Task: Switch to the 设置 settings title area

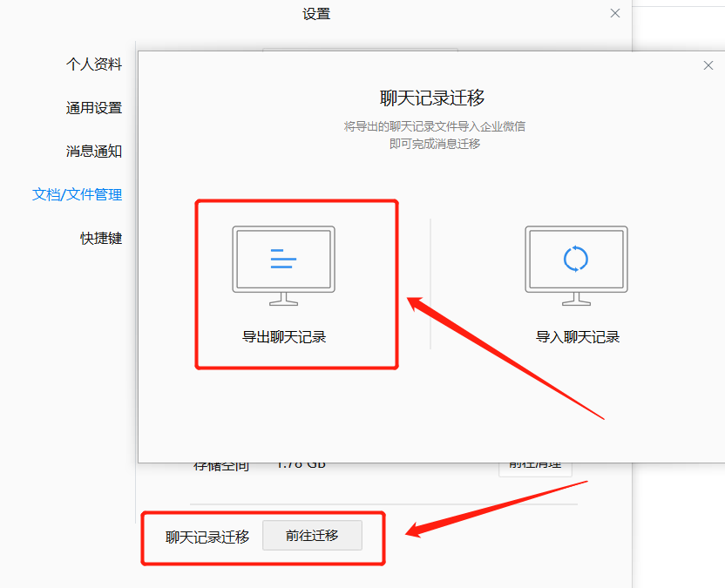Action: 316,14
